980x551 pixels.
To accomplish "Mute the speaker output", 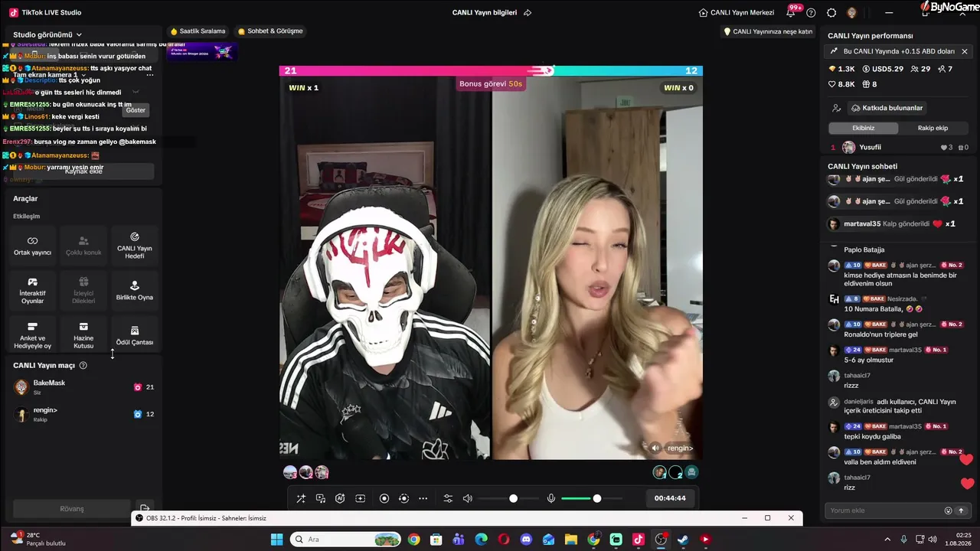I will tap(468, 499).
